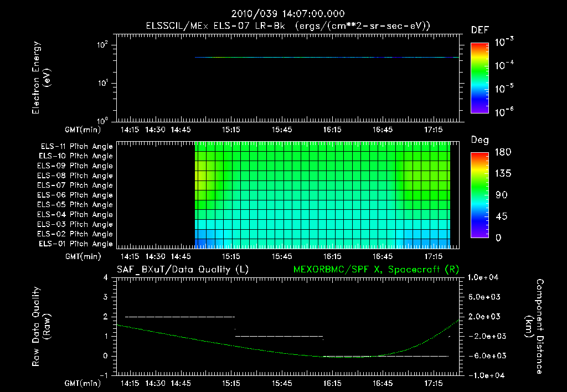
Task: Click the DEF rainbow color bar
Action: (480, 78)
